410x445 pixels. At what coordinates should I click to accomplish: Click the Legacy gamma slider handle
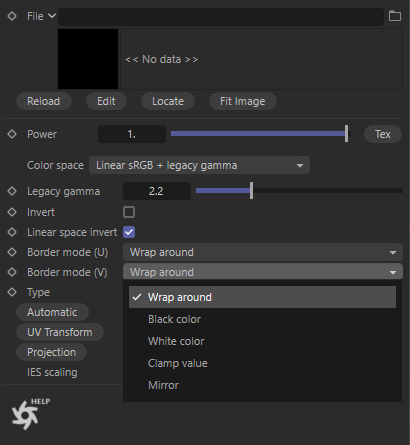coord(251,191)
